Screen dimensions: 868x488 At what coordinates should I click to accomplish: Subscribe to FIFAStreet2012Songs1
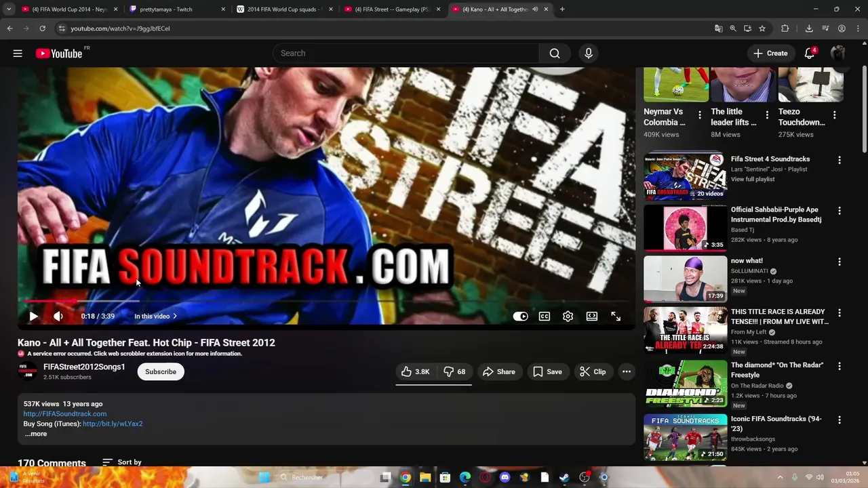pos(161,371)
